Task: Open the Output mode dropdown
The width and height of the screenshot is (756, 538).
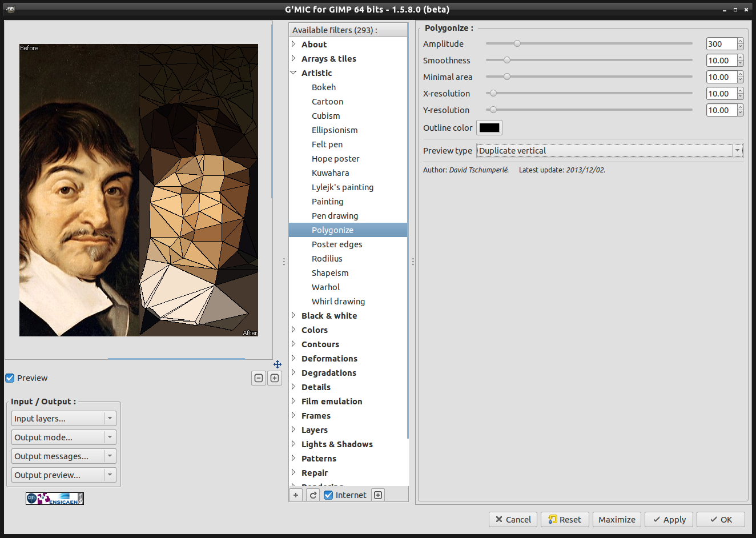Action: [x=64, y=437]
